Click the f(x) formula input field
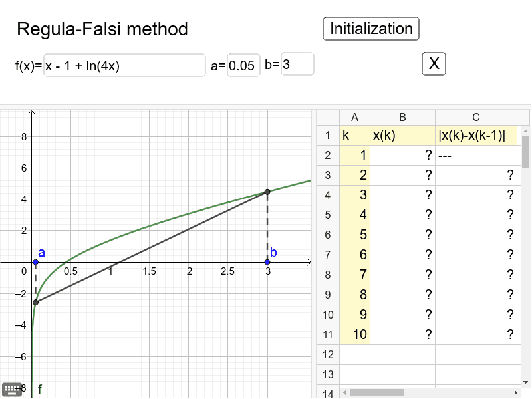This screenshot has height=399, width=532. (124, 65)
